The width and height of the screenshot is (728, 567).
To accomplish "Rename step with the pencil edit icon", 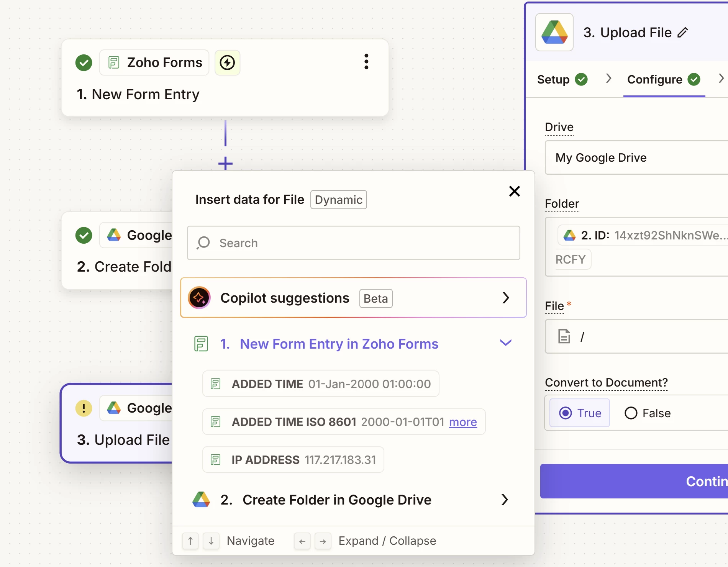I will pyautogui.click(x=683, y=33).
